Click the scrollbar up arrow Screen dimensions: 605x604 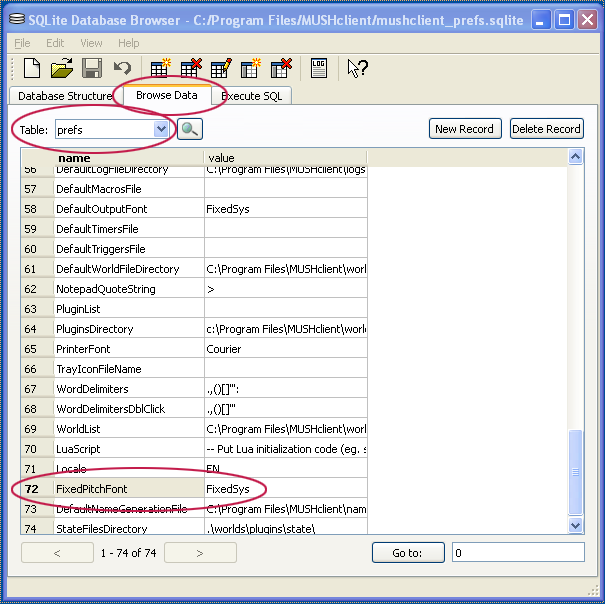point(575,156)
